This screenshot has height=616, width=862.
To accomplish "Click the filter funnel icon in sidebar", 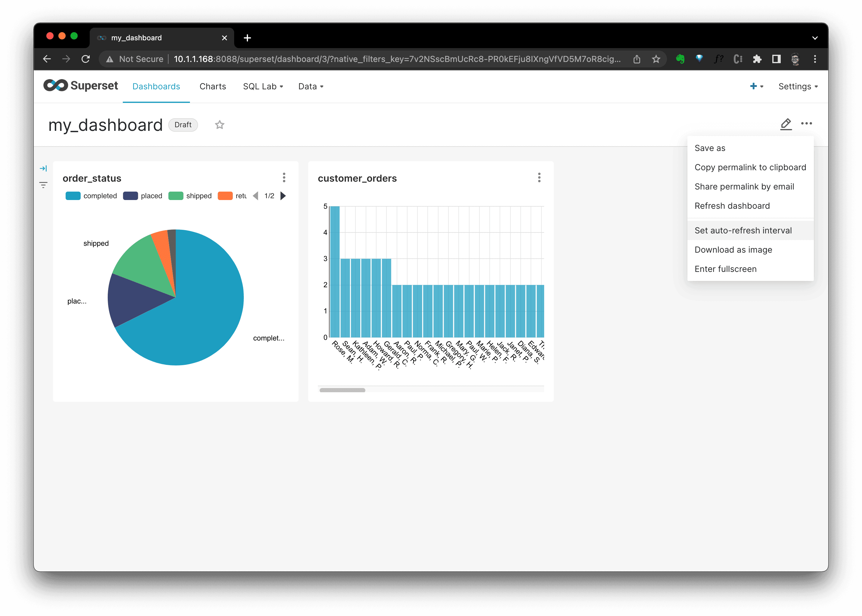I will tap(43, 185).
